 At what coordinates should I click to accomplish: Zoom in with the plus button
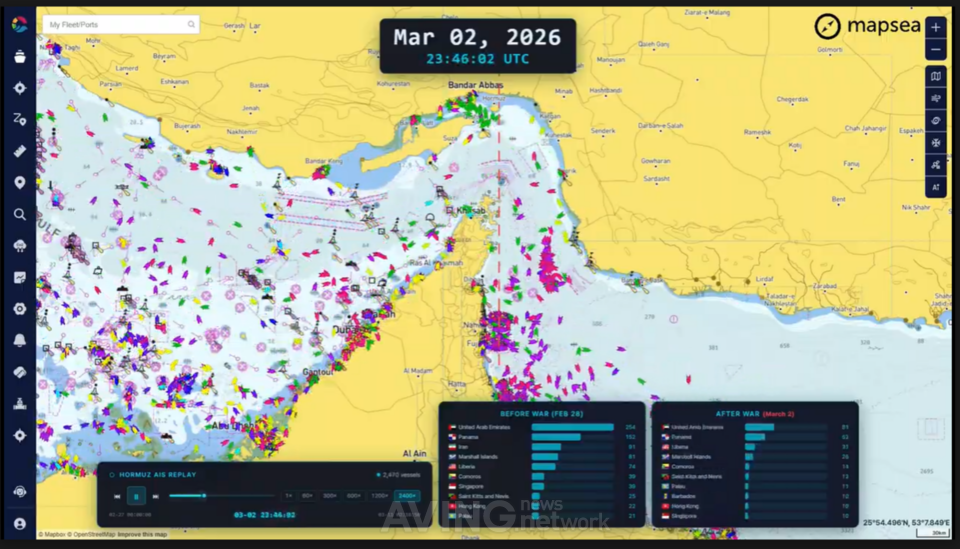tap(936, 27)
